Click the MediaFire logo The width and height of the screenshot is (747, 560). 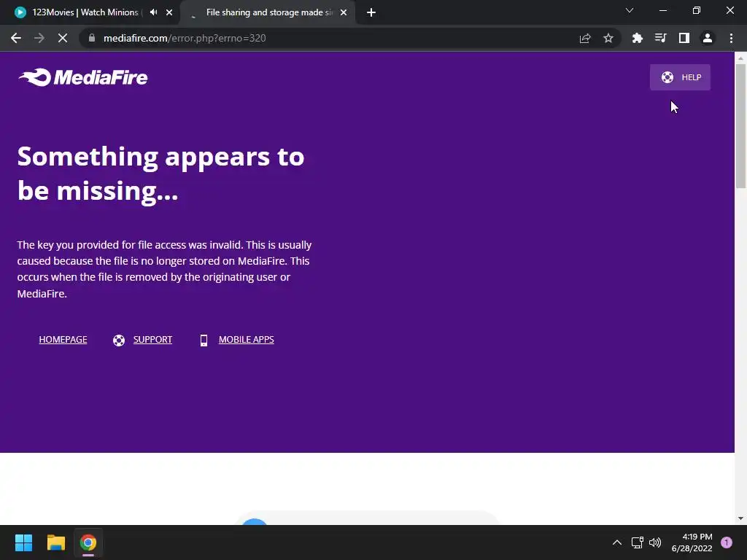pos(83,77)
